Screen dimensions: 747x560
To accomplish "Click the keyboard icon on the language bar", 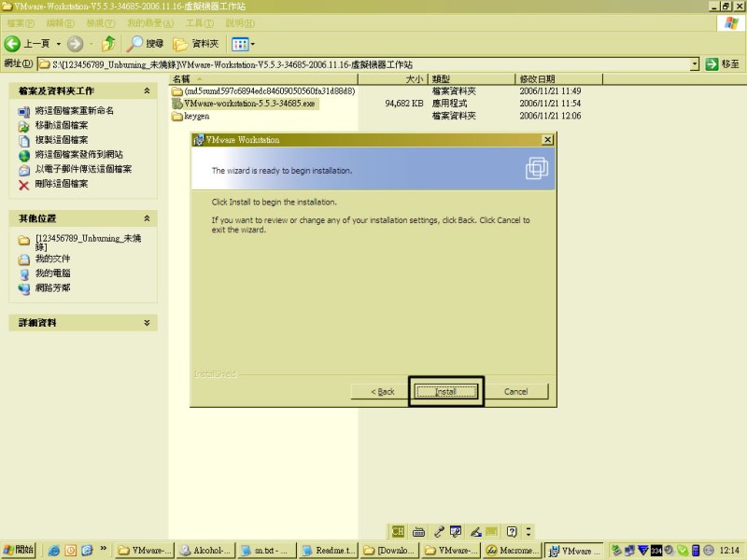I will (x=418, y=531).
